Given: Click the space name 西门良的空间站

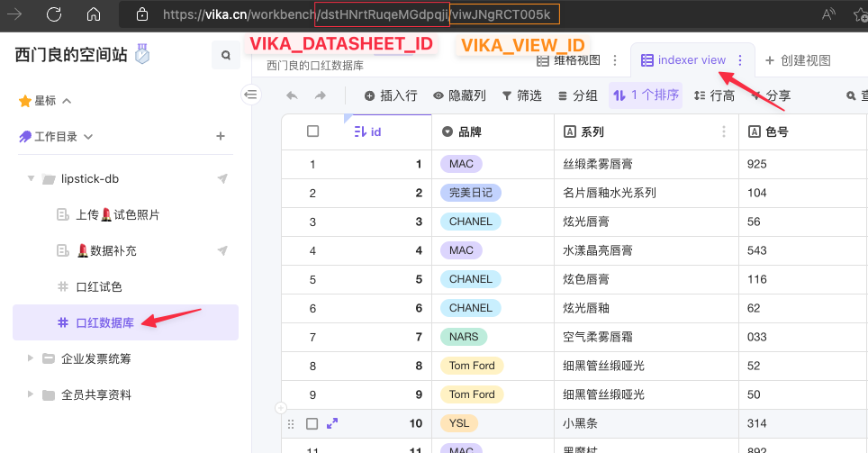Looking at the screenshot, I should (x=71, y=55).
